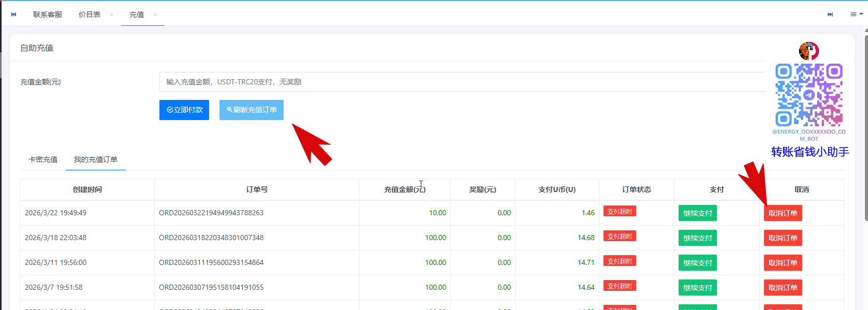
Task: Click the 充值金额(元) column header
Action: 405,189
